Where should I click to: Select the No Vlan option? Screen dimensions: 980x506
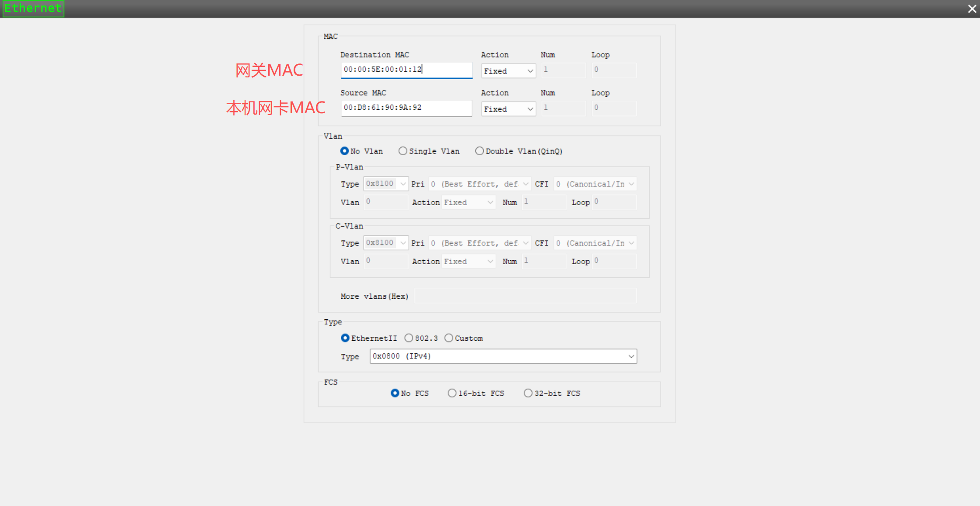[345, 151]
